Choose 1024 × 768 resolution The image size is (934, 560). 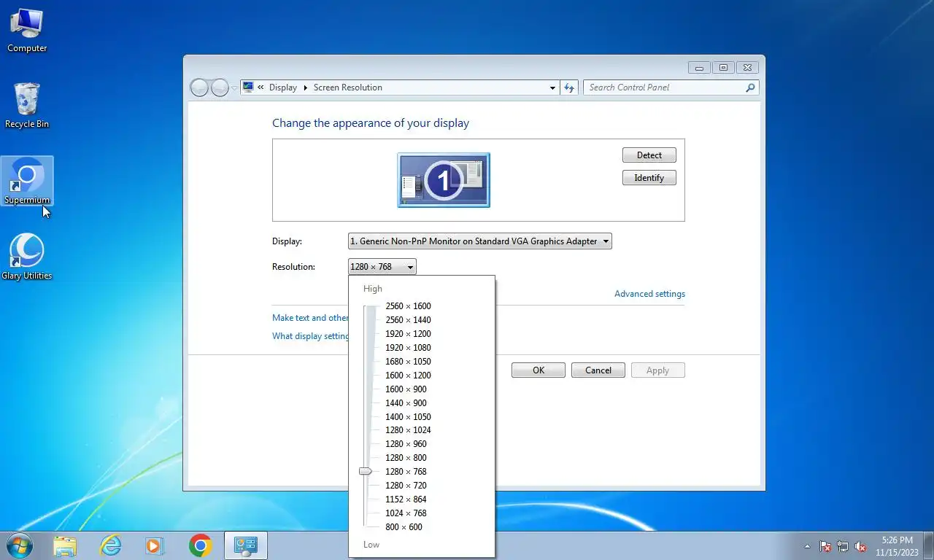[406, 513]
